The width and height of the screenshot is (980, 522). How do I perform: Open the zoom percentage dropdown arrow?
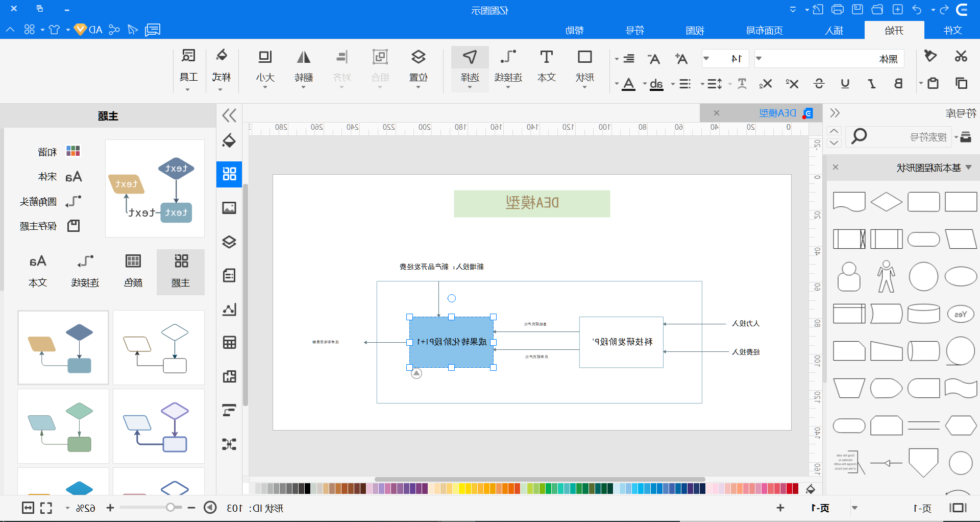pyautogui.click(x=67, y=508)
